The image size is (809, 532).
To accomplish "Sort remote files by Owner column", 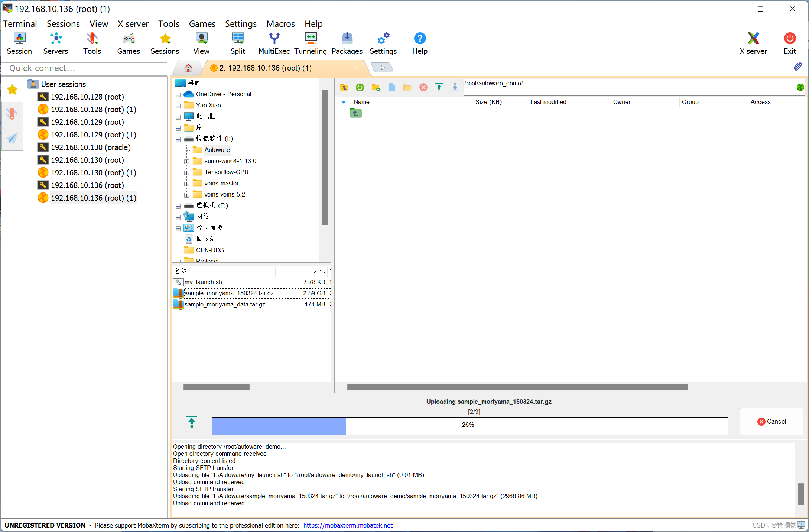I will (645, 102).
